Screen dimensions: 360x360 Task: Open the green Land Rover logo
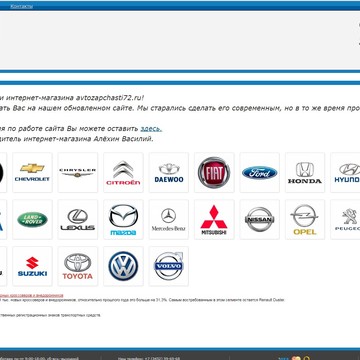pyautogui.click(x=32, y=219)
